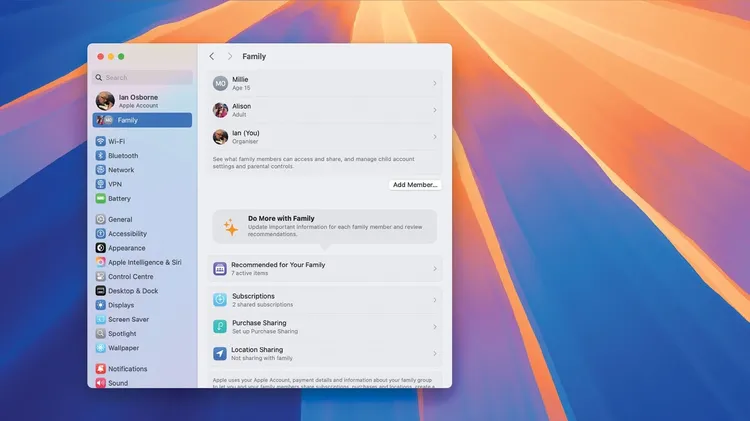
Task: Open Apple Intelligence & Siri icon
Action: 100,262
